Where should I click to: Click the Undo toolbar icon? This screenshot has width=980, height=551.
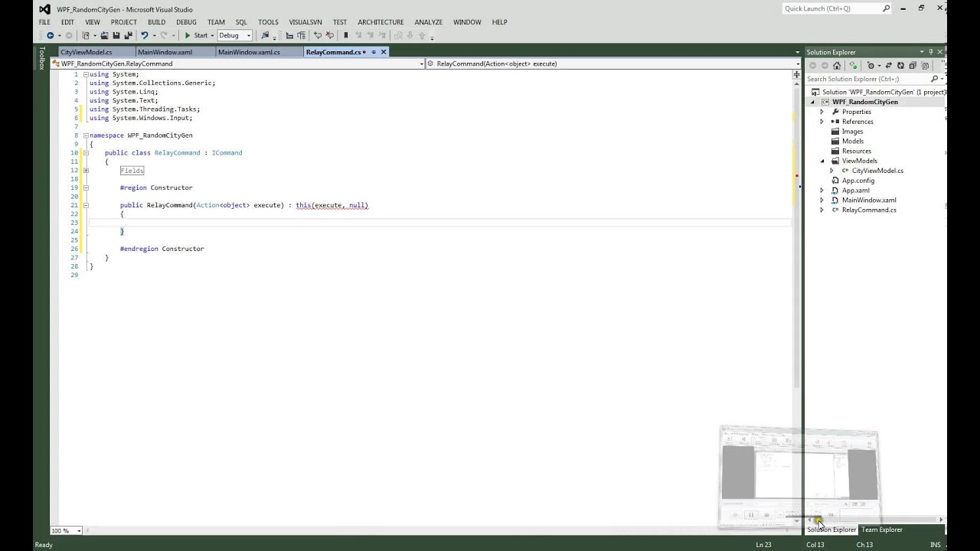point(144,35)
